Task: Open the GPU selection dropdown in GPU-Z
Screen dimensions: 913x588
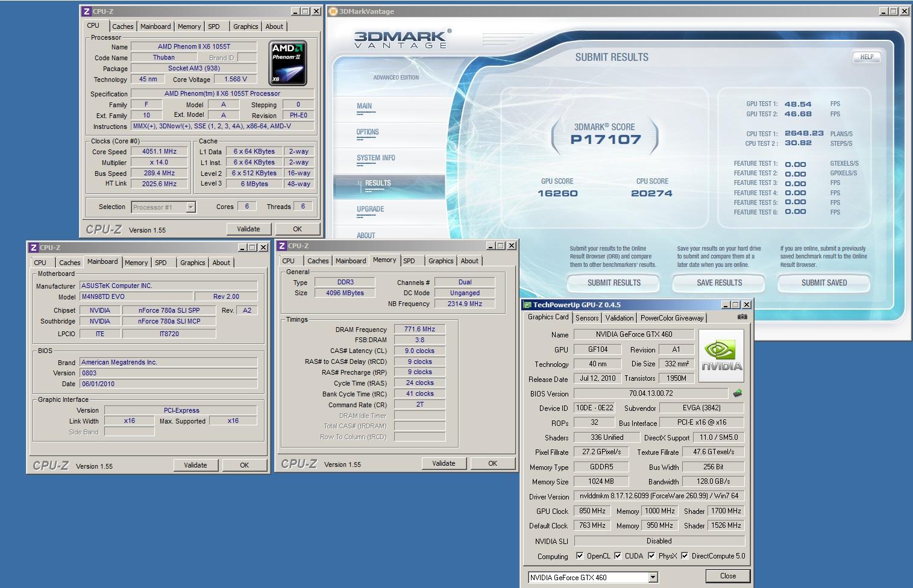Action: tap(653, 578)
